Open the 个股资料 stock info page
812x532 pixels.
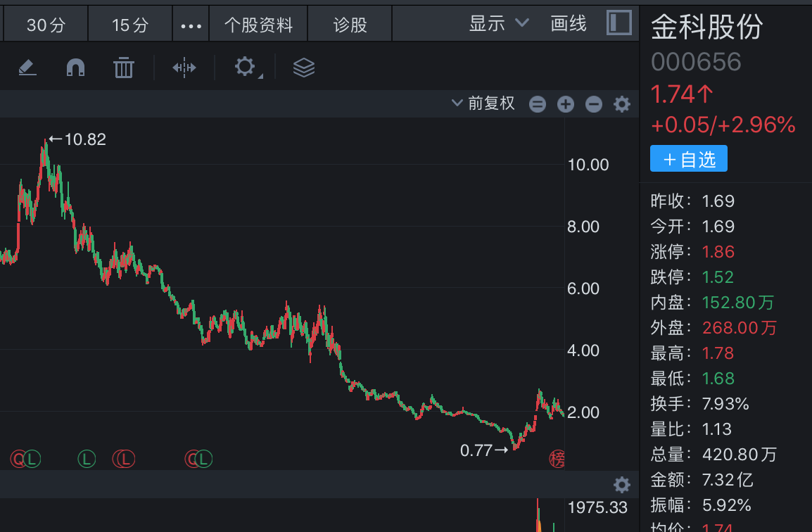point(258,25)
